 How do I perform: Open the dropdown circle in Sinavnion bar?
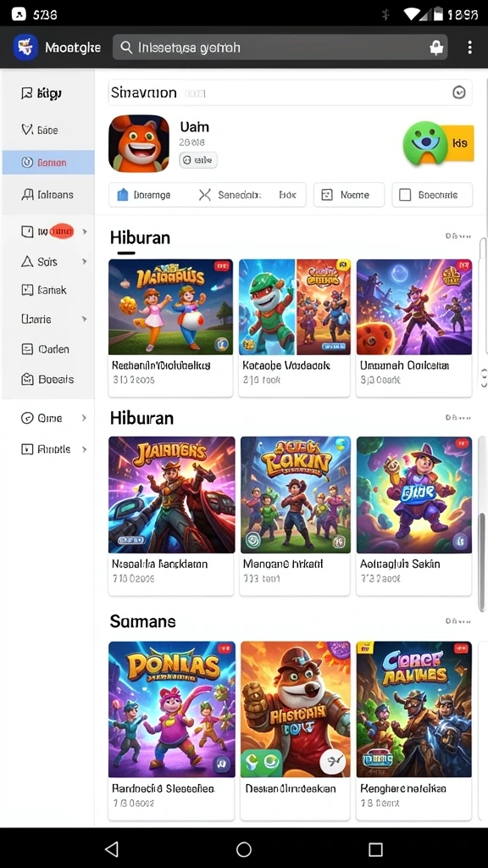click(x=458, y=92)
